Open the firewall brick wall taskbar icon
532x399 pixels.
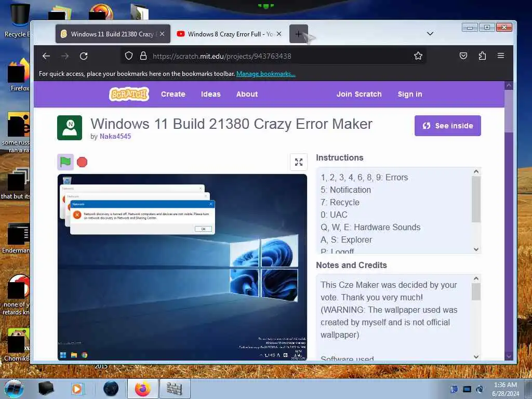(x=175, y=389)
